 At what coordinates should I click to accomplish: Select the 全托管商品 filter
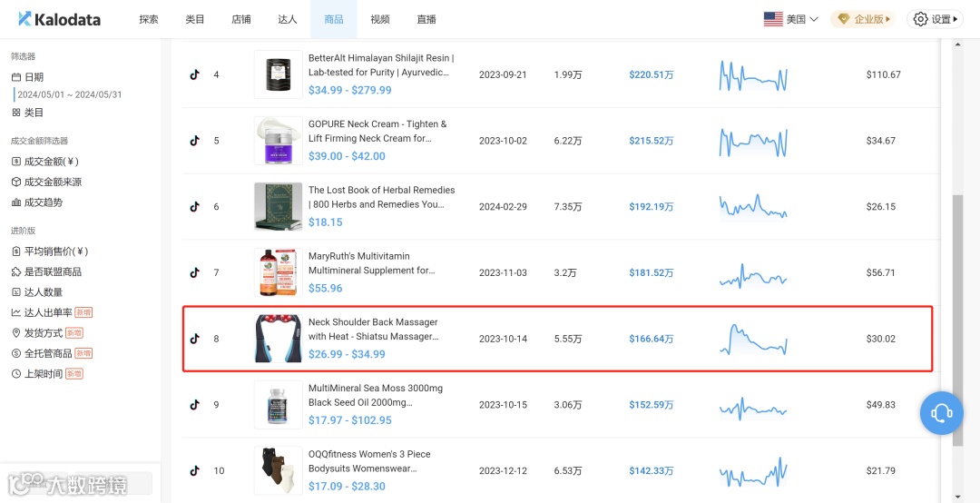click(x=52, y=353)
